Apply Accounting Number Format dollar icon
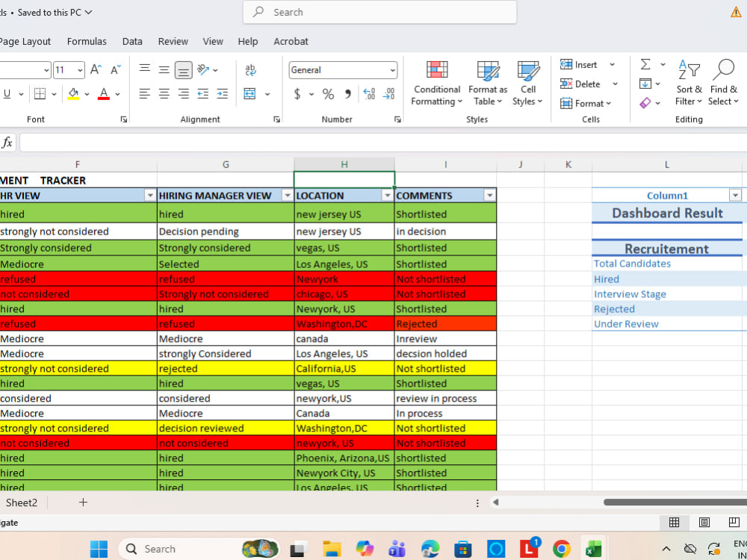 297,94
